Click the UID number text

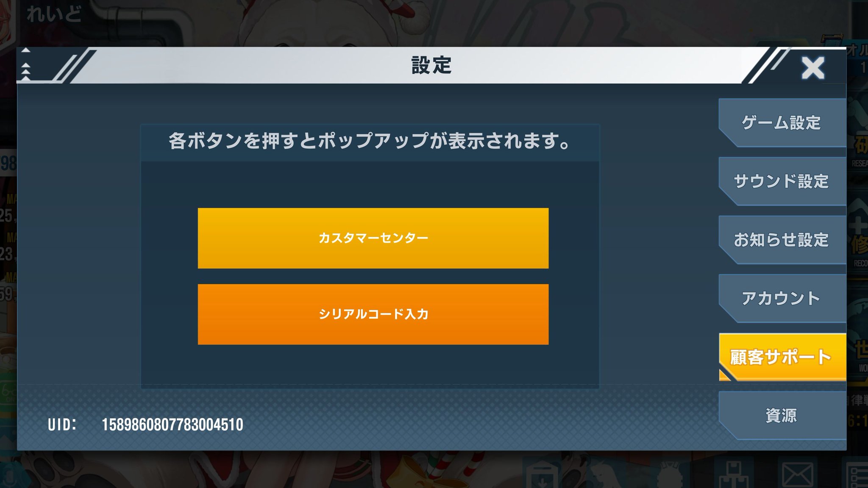pos(172,425)
